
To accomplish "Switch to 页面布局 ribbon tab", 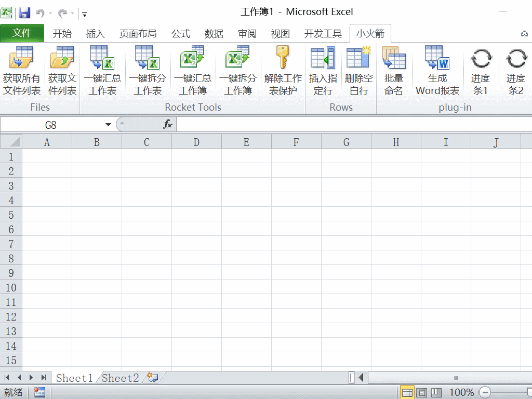I will click(138, 34).
